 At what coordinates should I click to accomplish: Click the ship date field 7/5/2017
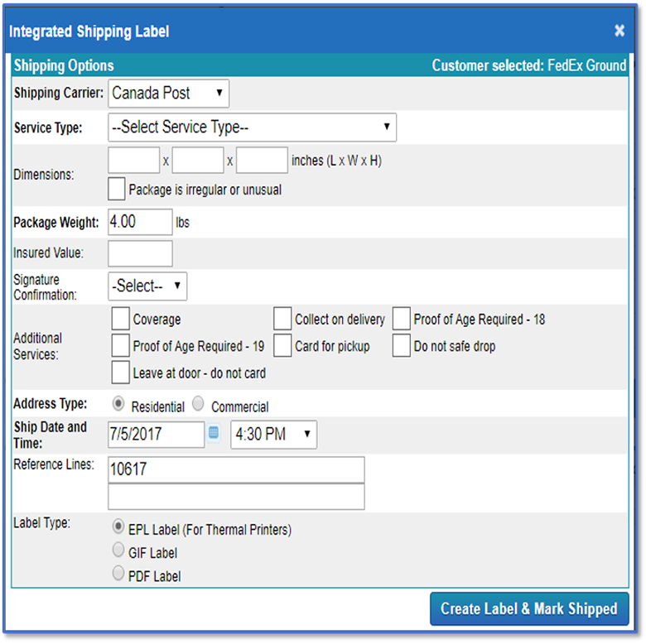[157, 435]
